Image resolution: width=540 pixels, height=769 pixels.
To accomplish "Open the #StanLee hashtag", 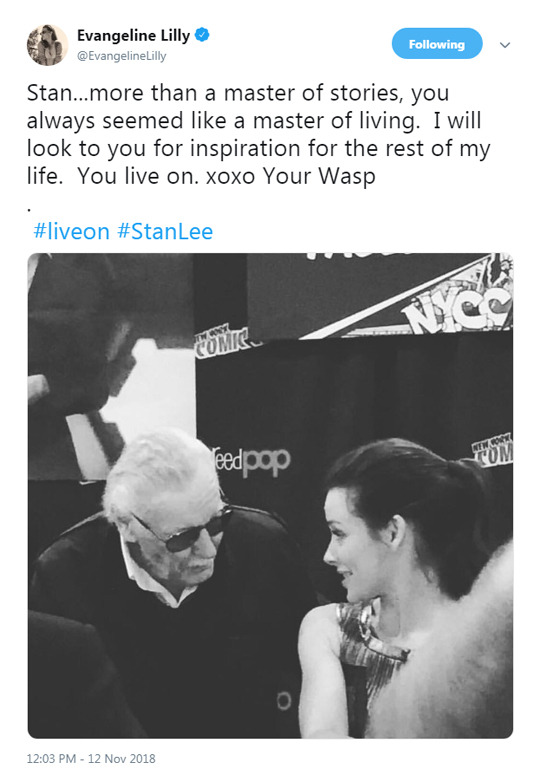I will [x=165, y=231].
